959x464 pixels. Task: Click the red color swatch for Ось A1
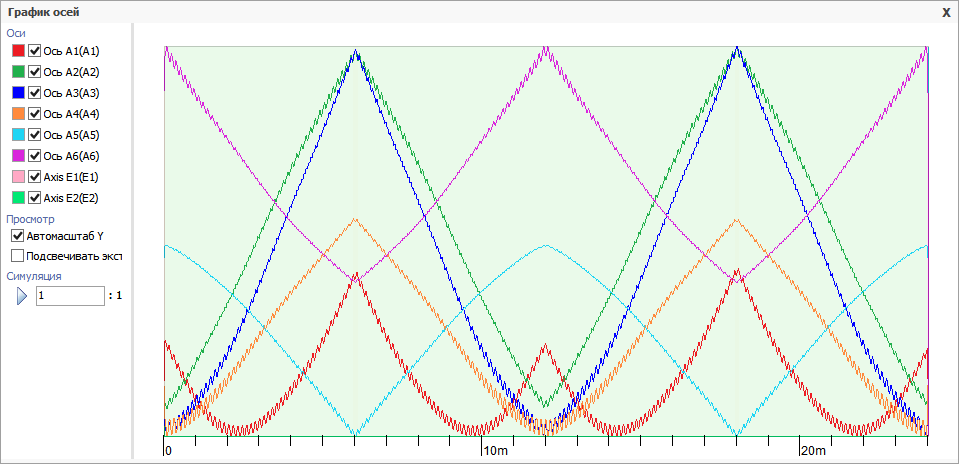[18, 51]
